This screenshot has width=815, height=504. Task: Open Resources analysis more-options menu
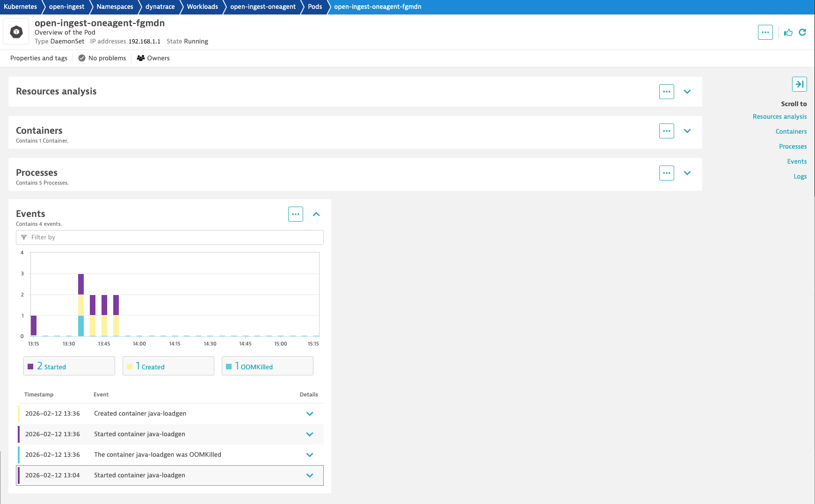click(x=666, y=92)
